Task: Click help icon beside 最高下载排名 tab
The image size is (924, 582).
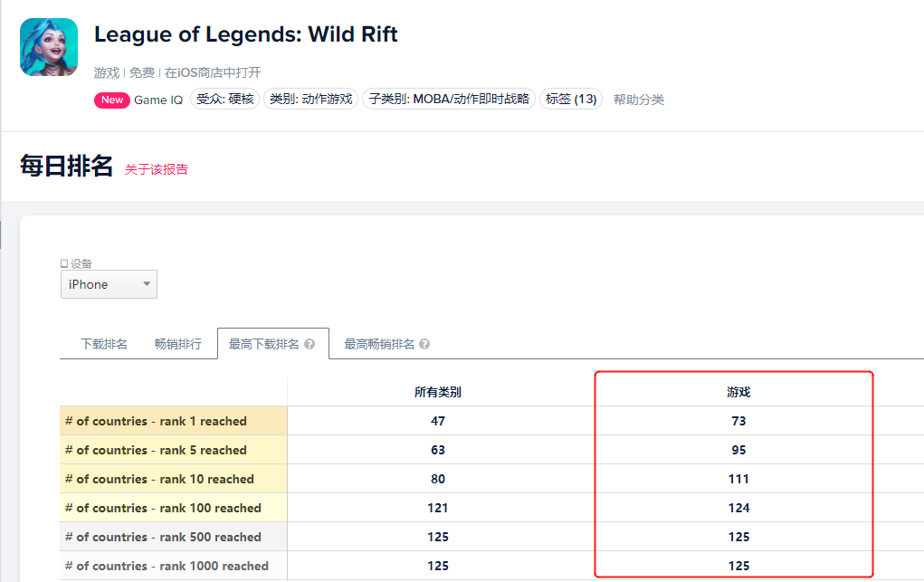Action: [310, 345]
